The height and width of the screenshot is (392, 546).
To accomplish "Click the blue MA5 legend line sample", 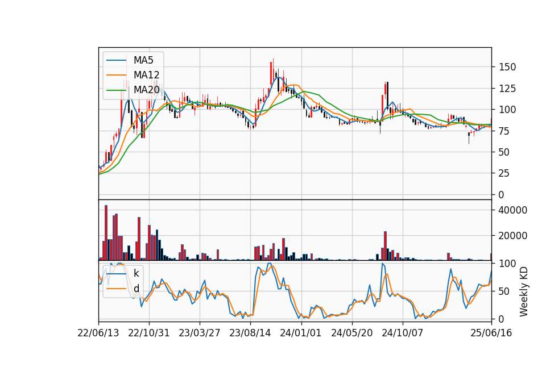I will [116, 60].
